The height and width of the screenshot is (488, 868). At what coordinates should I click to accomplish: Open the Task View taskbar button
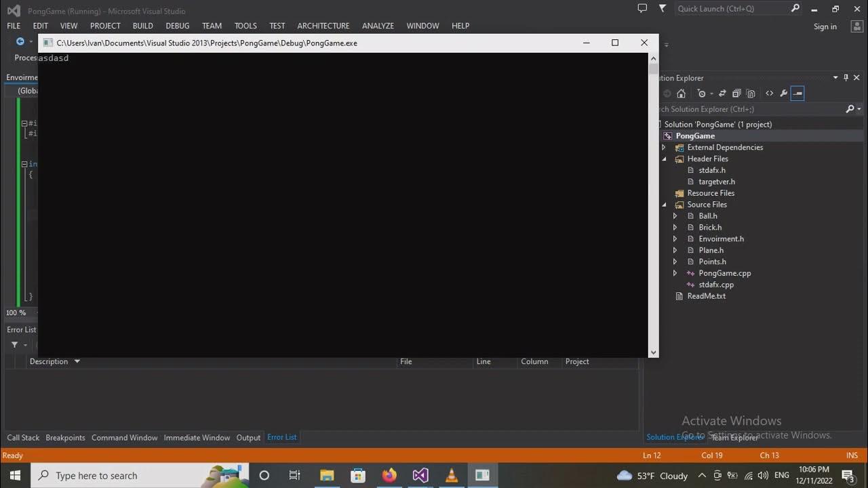(x=295, y=475)
